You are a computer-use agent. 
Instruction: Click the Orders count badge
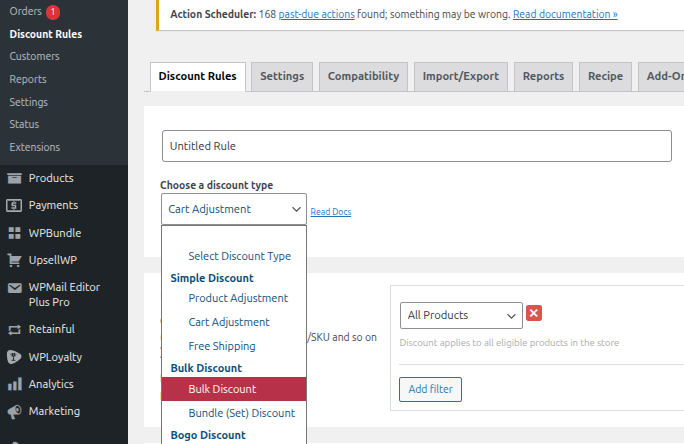tap(53, 12)
